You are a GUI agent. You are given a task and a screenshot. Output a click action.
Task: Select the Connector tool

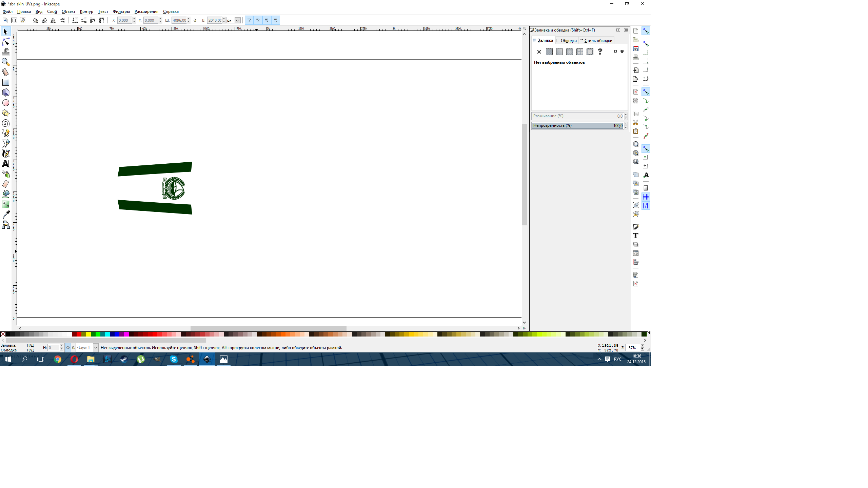coord(5,225)
